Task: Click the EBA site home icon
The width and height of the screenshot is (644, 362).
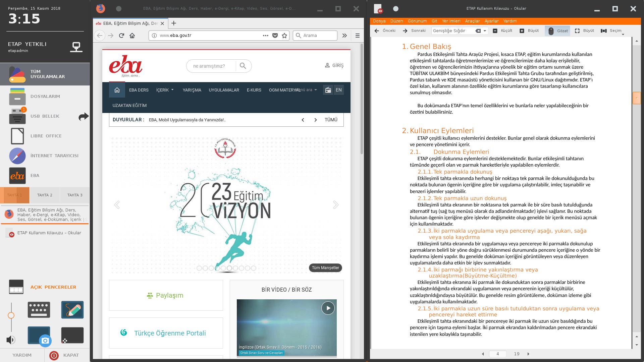Action: click(117, 90)
